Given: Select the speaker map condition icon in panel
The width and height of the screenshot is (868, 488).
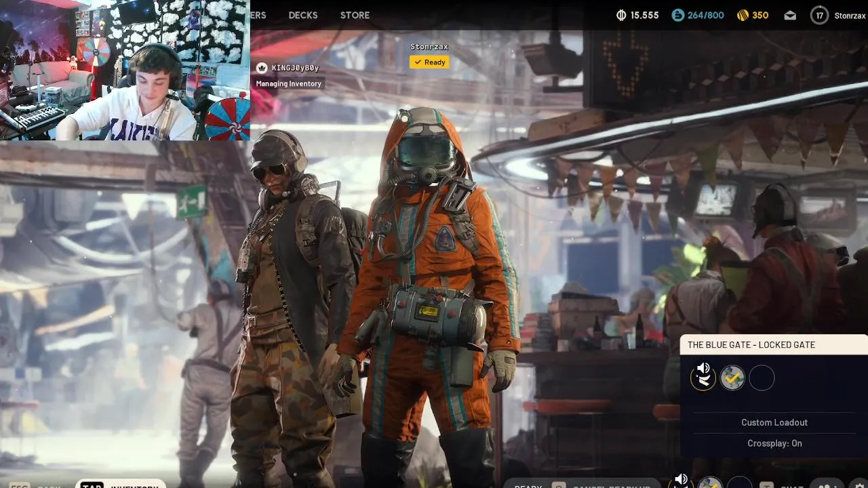Looking at the screenshot, I should 703,377.
